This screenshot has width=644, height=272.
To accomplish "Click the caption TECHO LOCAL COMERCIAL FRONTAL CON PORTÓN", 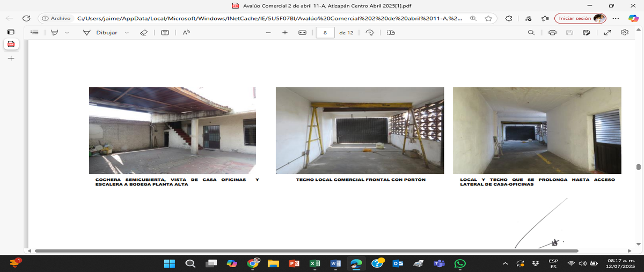I will pos(361,180).
